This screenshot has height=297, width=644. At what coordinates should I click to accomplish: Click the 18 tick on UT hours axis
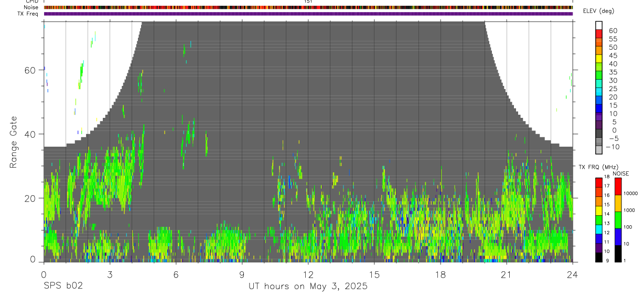pyautogui.click(x=441, y=274)
